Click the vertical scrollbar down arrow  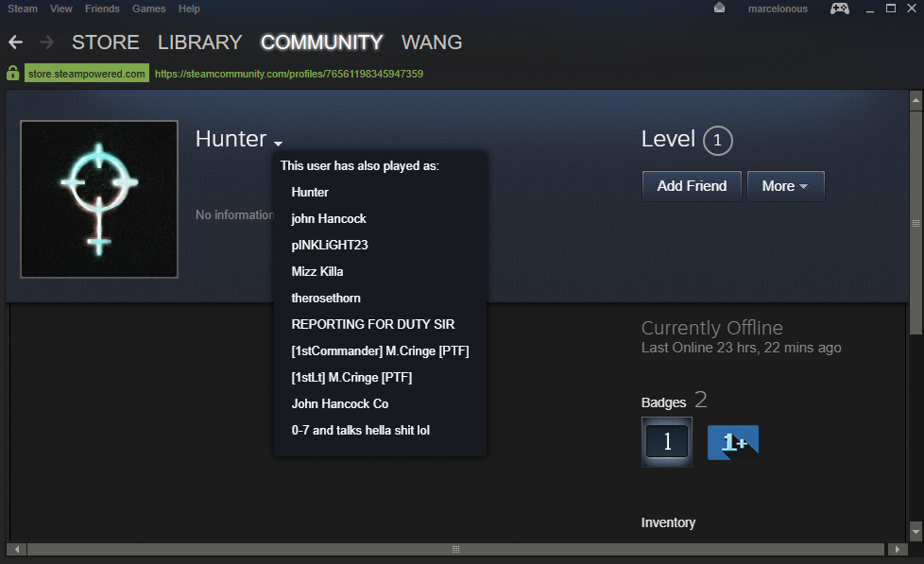915,531
